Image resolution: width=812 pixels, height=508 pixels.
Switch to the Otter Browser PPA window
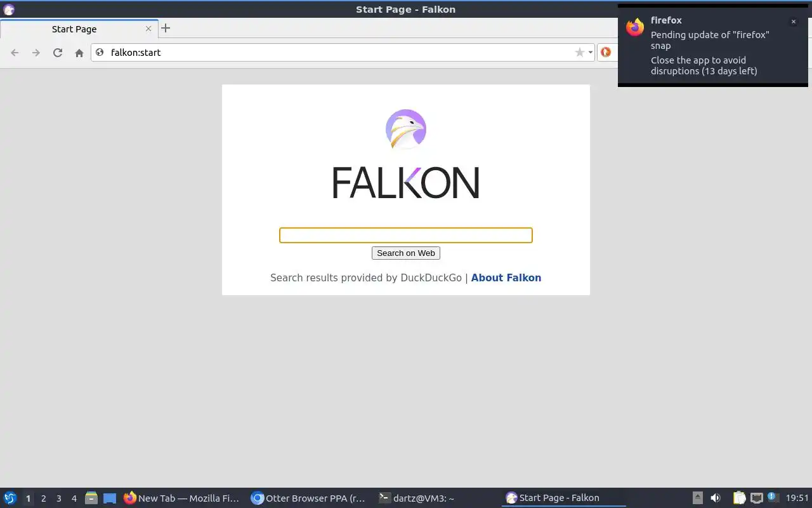[309, 498]
